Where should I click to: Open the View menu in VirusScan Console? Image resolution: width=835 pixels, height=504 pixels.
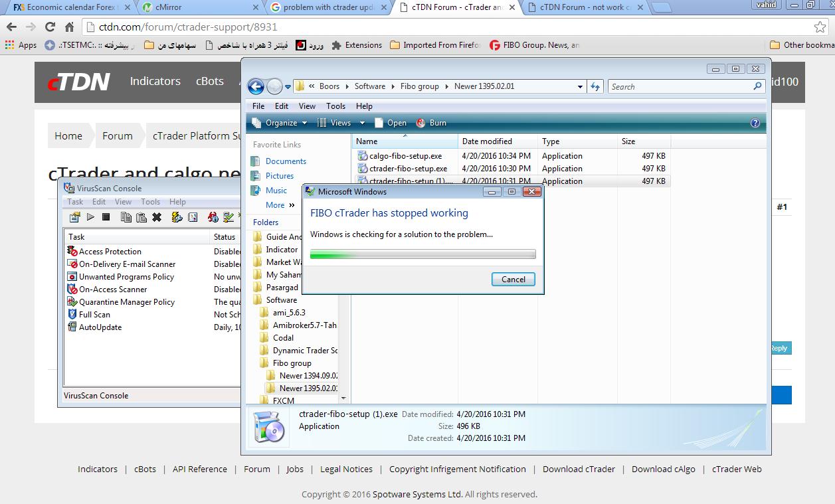pyautogui.click(x=123, y=201)
